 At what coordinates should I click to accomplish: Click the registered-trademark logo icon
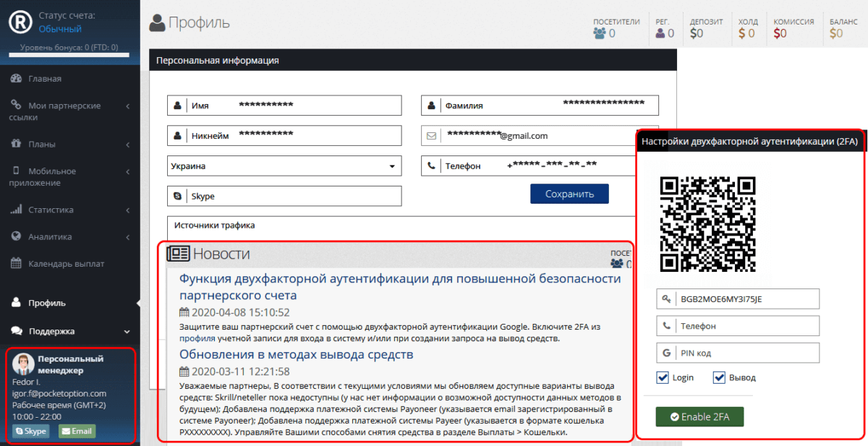tap(20, 22)
